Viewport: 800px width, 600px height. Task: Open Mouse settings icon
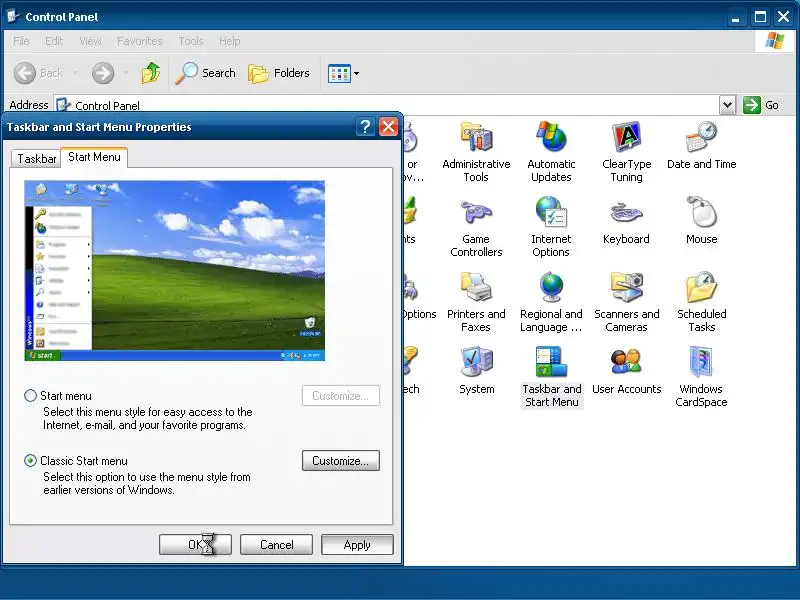pos(702,221)
